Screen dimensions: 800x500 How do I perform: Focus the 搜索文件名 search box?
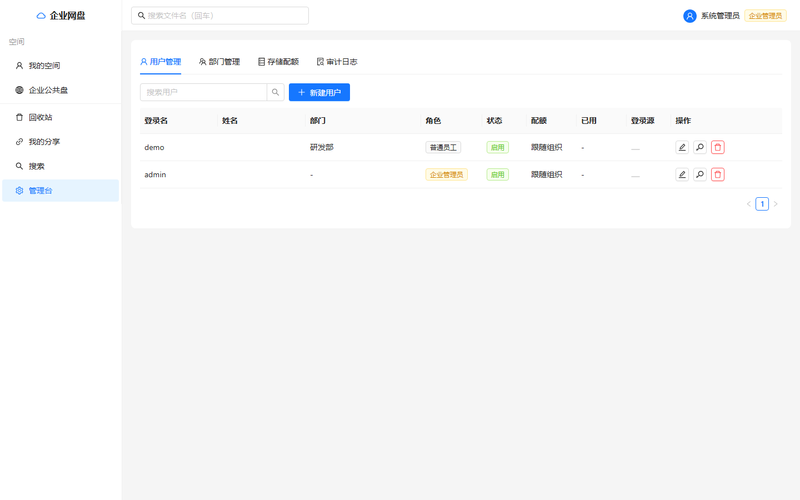coord(220,16)
